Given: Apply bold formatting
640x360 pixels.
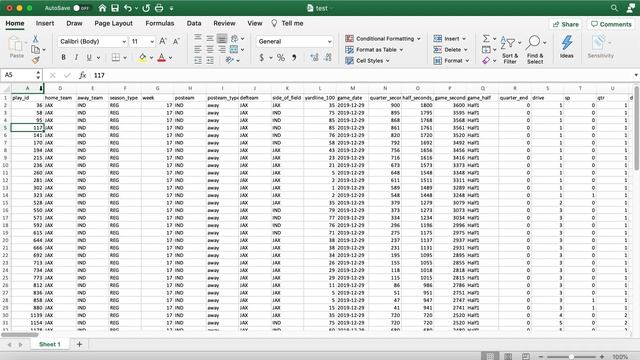Looking at the screenshot, I should [63, 58].
